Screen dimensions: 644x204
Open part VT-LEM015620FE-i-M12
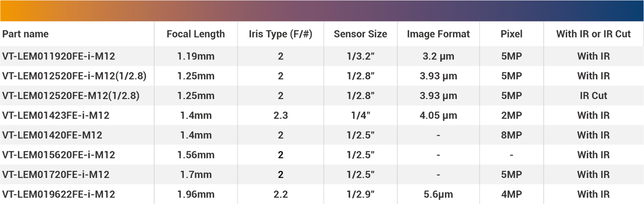point(58,155)
